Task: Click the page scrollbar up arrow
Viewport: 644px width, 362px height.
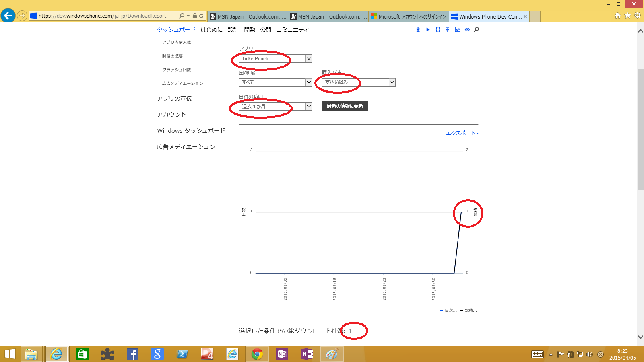Action: pyautogui.click(x=640, y=31)
